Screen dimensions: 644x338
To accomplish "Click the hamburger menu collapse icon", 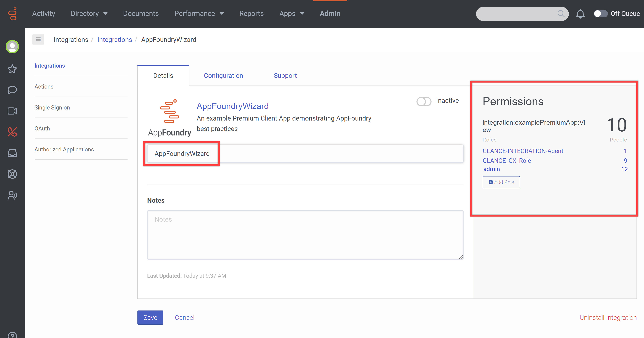I will [38, 39].
